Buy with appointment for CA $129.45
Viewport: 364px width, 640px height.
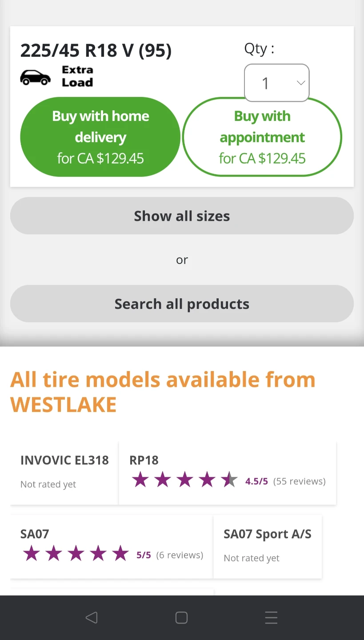point(262,137)
